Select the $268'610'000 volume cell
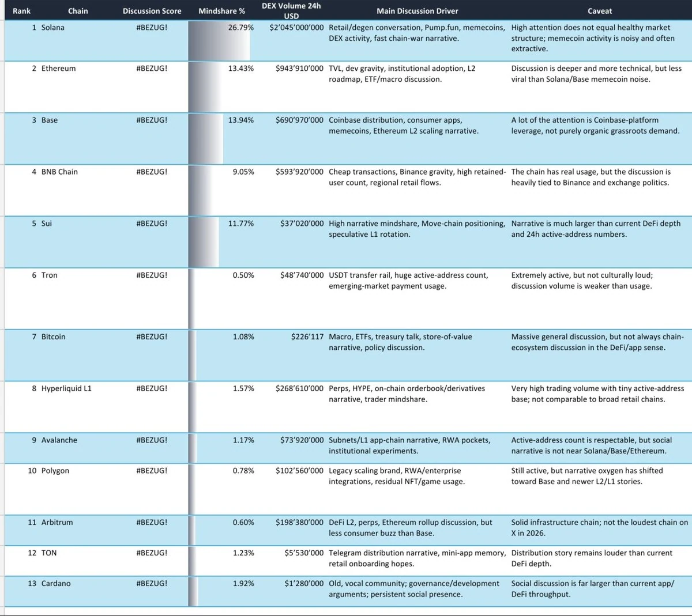The width and height of the screenshot is (692, 616). [x=300, y=388]
